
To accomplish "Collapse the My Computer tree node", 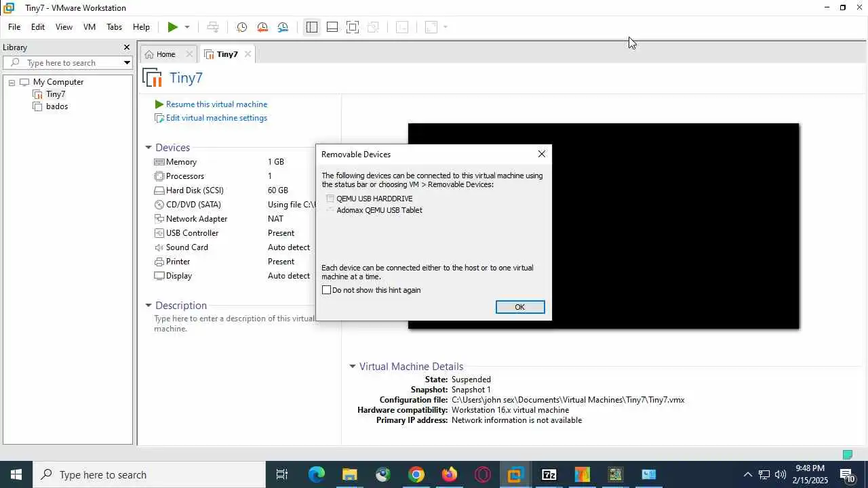I will coord(12,82).
